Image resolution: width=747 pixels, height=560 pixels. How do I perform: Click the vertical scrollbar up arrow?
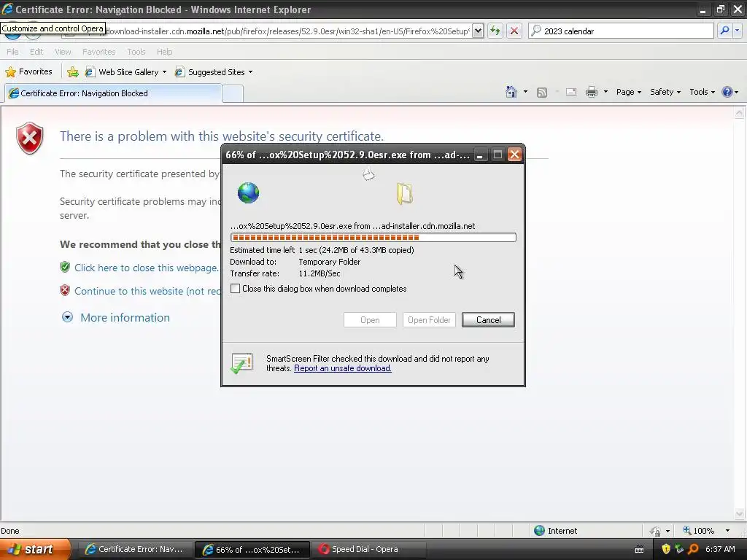[740, 113]
